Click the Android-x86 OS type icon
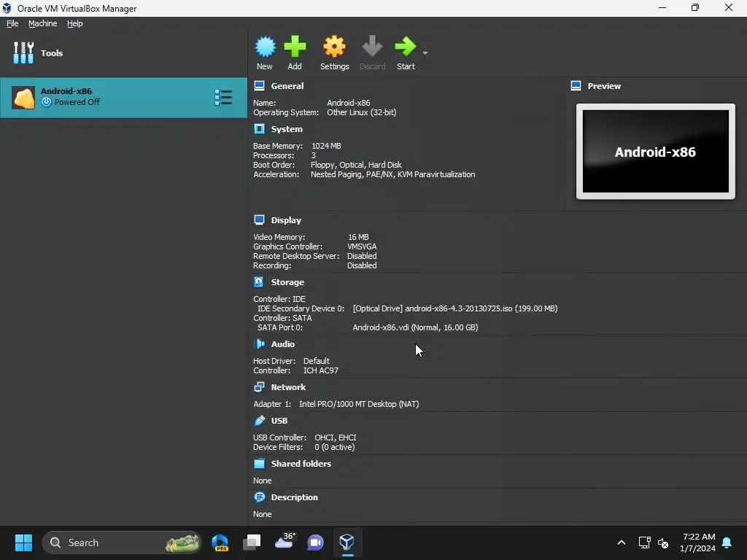 [23, 98]
